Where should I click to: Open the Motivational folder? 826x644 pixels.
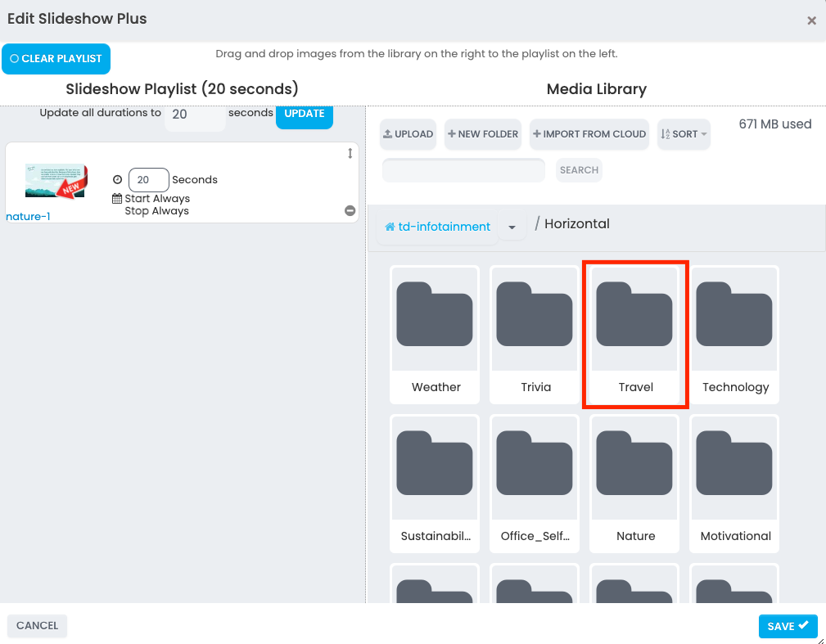coord(734,484)
